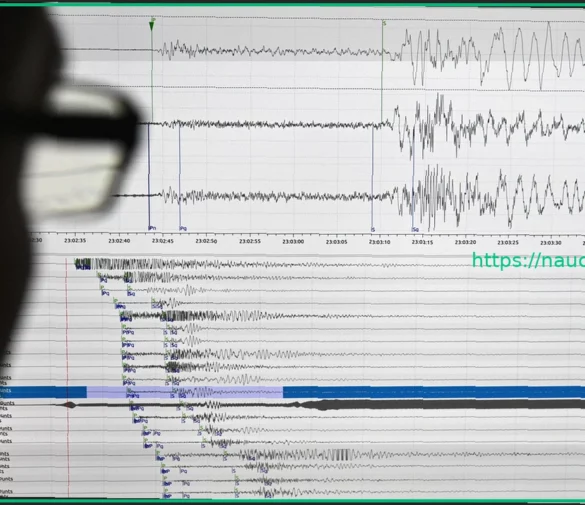Click the 23:03:10 time axis label
The height and width of the screenshot is (505, 585).
pyautogui.click(x=379, y=242)
